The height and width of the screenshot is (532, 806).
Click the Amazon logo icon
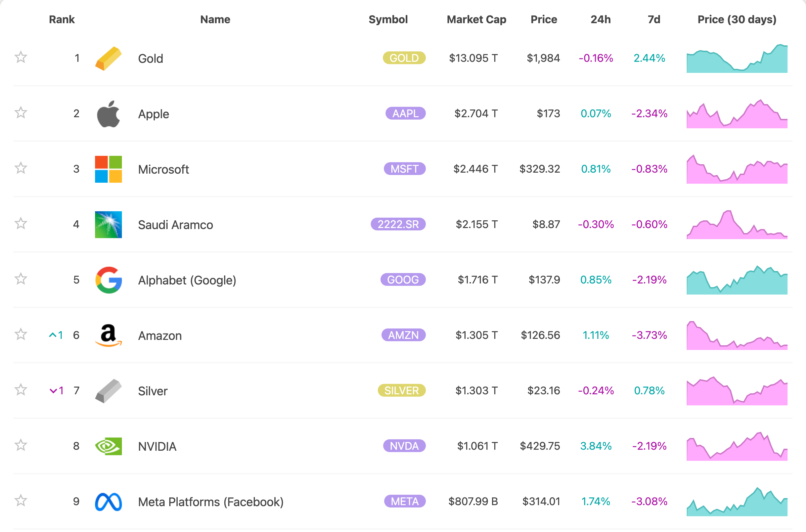(x=108, y=335)
